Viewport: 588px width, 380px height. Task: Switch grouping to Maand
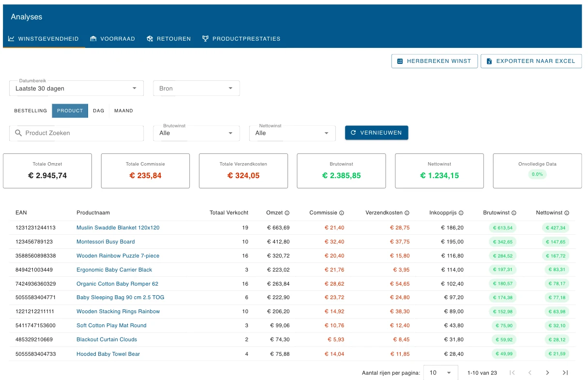(123, 111)
